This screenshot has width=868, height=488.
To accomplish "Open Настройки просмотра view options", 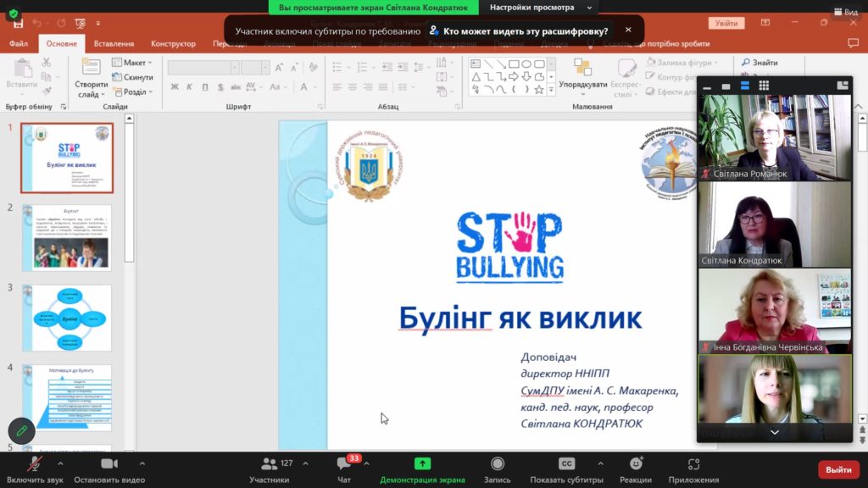I will [x=540, y=7].
